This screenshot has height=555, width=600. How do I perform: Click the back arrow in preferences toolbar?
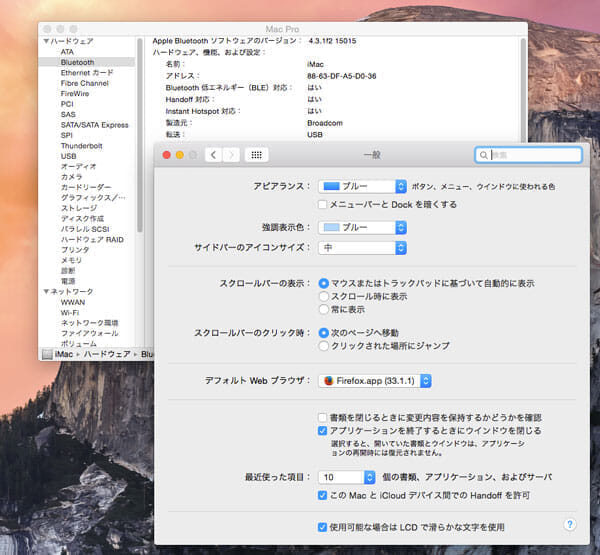tap(214, 155)
